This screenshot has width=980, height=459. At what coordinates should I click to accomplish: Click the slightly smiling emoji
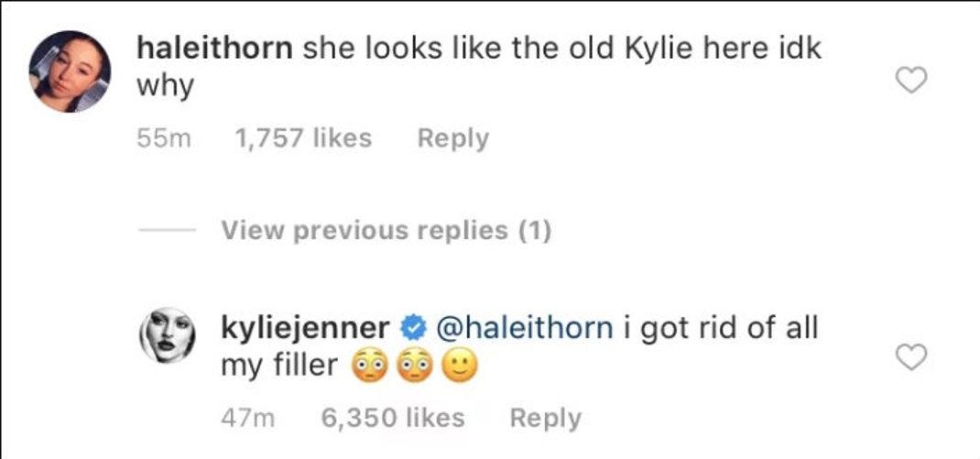460,367
